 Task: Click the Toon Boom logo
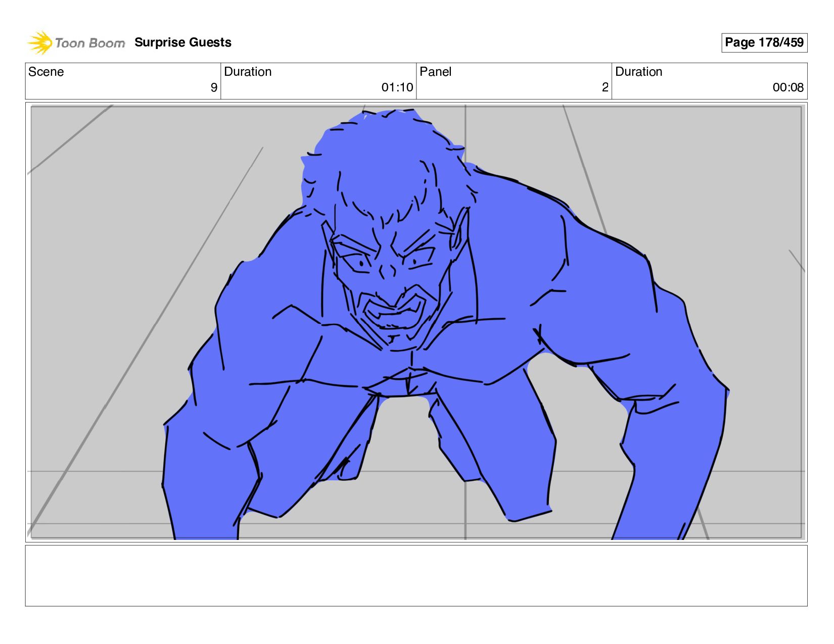[76, 42]
